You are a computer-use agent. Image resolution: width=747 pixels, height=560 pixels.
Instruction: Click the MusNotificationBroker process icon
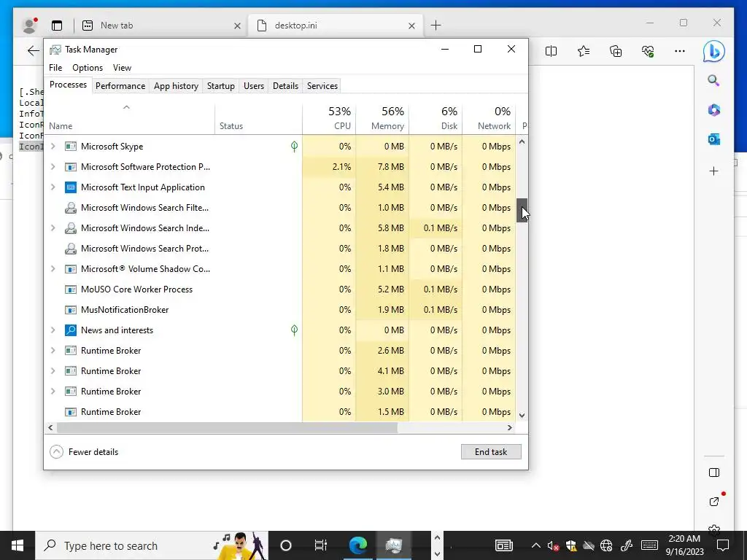71,310
